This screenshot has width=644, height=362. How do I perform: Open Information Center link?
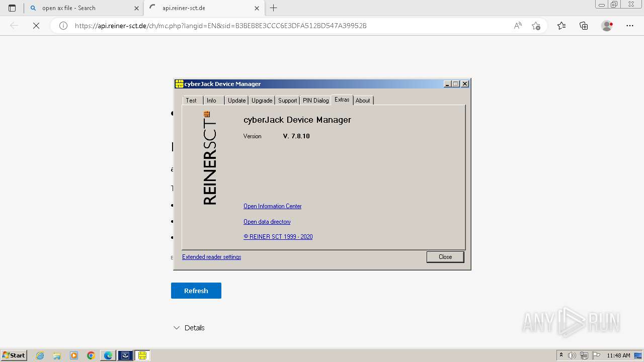273,206
